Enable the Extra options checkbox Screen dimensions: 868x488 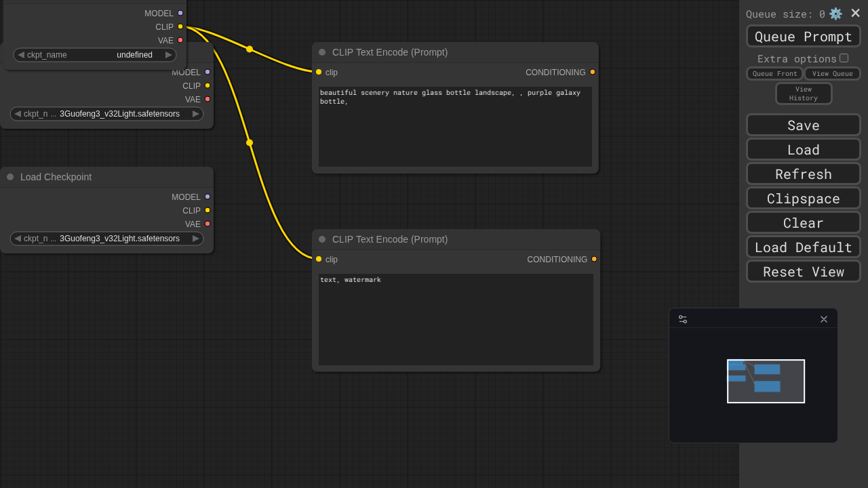[844, 58]
